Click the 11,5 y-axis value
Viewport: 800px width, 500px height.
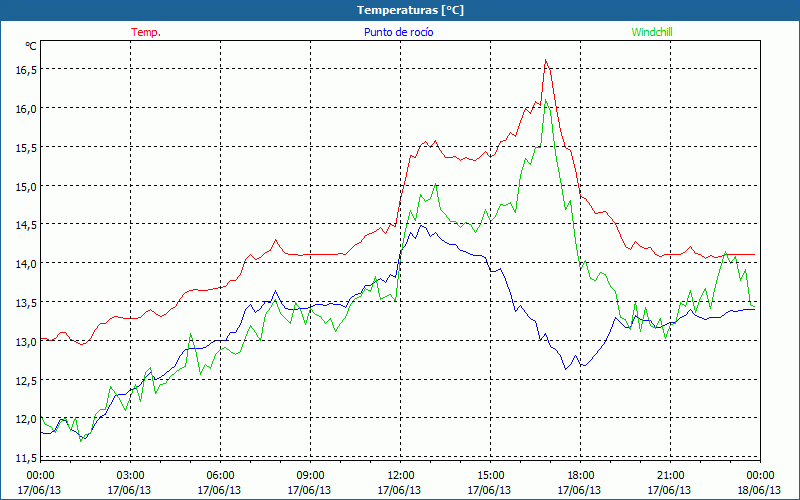pos(26,458)
